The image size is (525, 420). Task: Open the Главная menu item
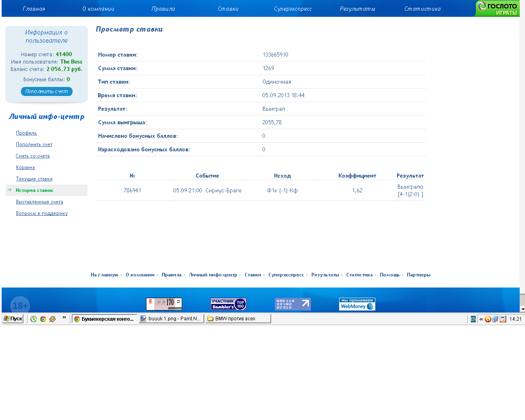point(34,9)
